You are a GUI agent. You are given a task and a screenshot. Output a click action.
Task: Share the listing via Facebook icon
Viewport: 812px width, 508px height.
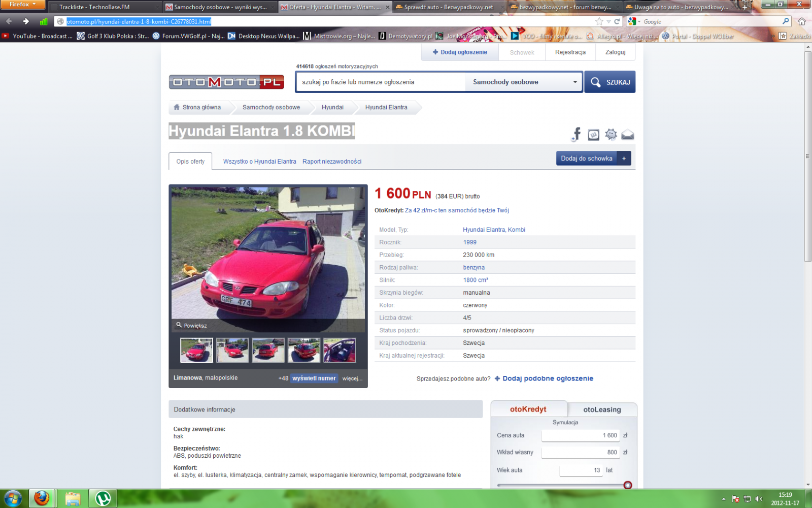coord(576,134)
